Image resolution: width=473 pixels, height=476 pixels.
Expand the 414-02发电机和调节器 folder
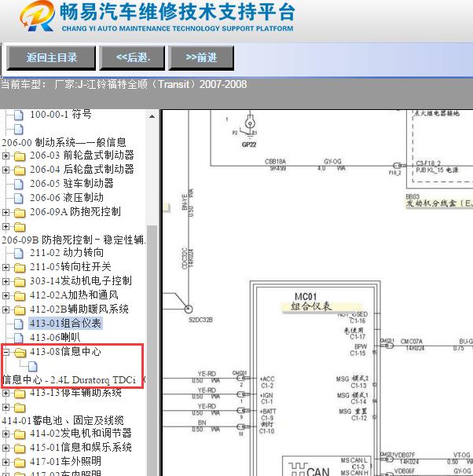tap(5, 434)
